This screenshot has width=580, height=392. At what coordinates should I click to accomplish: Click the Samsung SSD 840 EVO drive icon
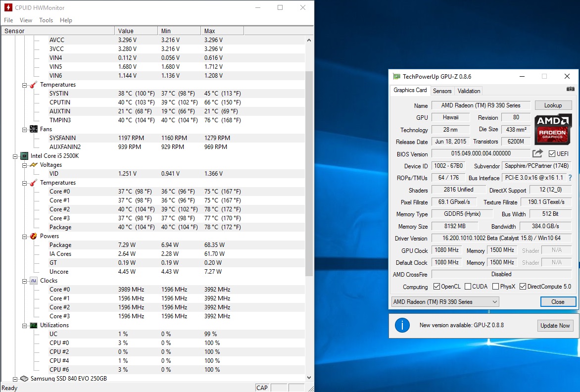pyautogui.click(x=24, y=379)
